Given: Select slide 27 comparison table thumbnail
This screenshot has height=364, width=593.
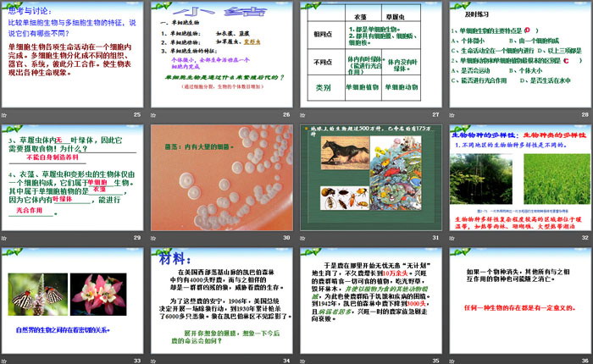Looking at the screenshot, I should coord(370,53).
